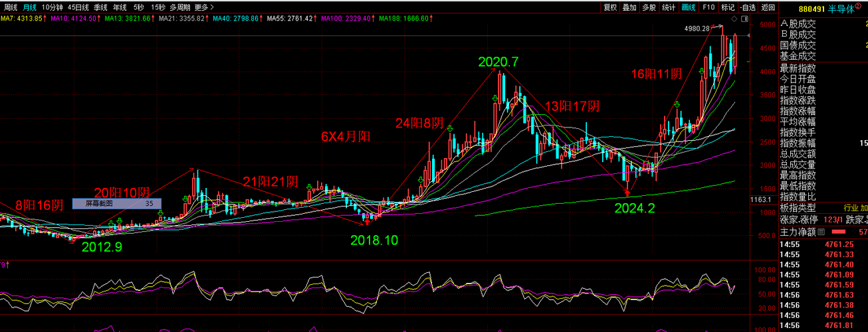
Task: Select the 20阳10阴 annotation text
Action: coord(121,191)
